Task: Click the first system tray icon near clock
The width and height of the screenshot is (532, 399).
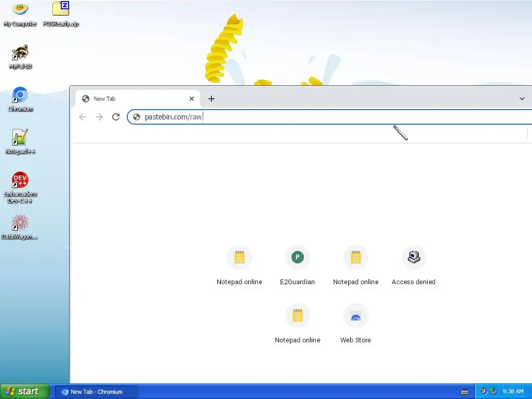Action: click(484, 392)
